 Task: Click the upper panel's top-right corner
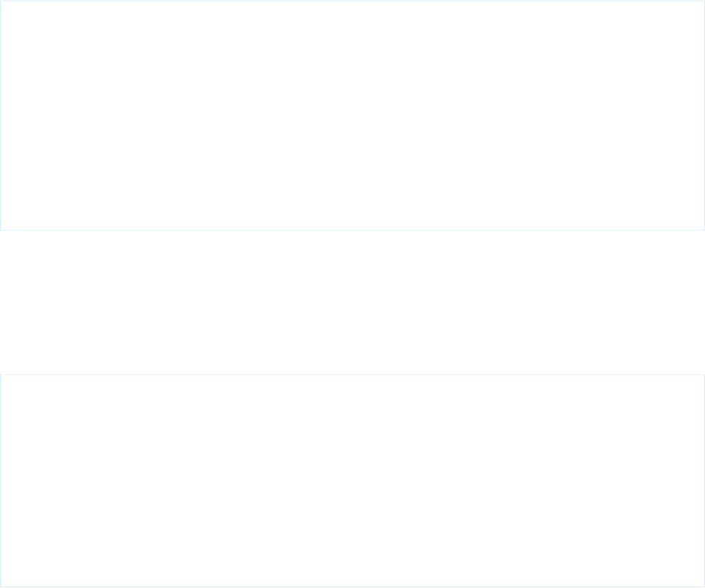pyautogui.click(x=704, y=1)
